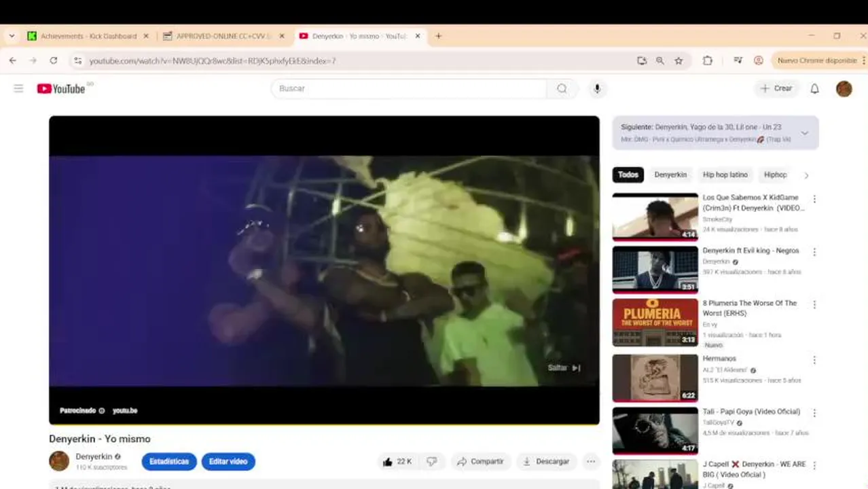The height and width of the screenshot is (489, 868).
Task: Open Estadísticas for the video
Action: 169,461
